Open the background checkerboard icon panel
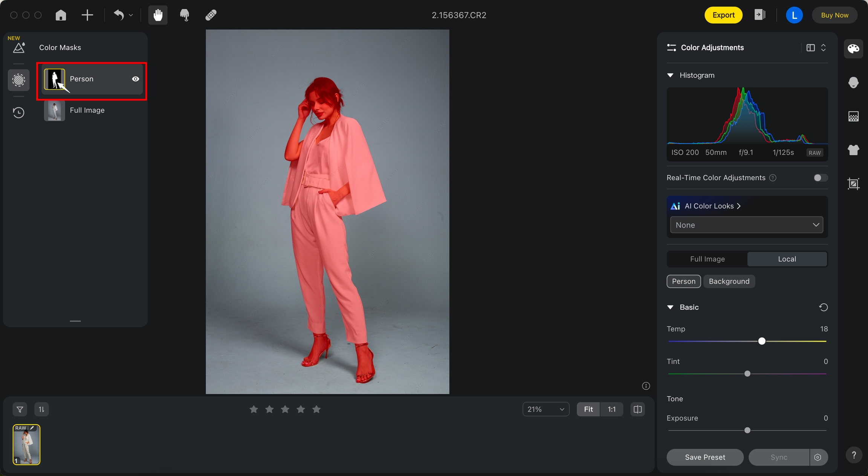 coord(853,116)
